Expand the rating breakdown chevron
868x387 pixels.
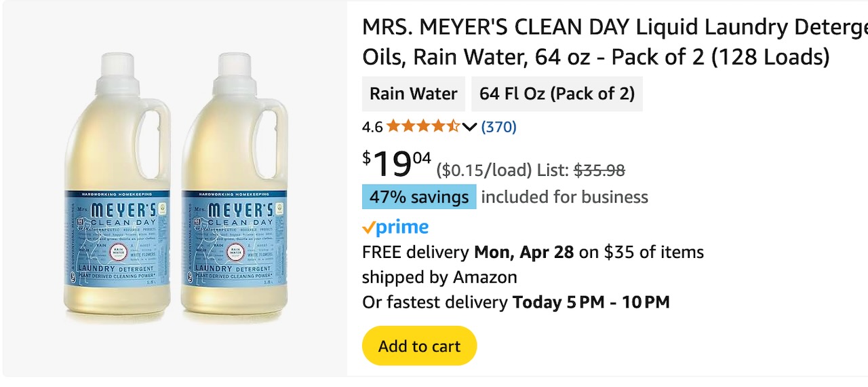469,127
